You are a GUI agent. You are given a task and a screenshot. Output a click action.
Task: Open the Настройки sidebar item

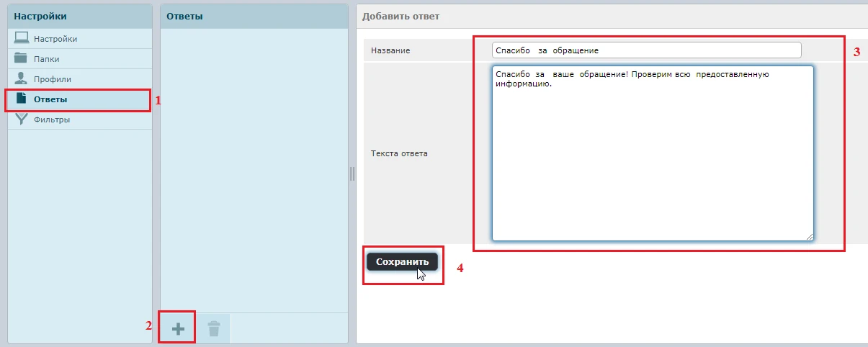pos(55,39)
